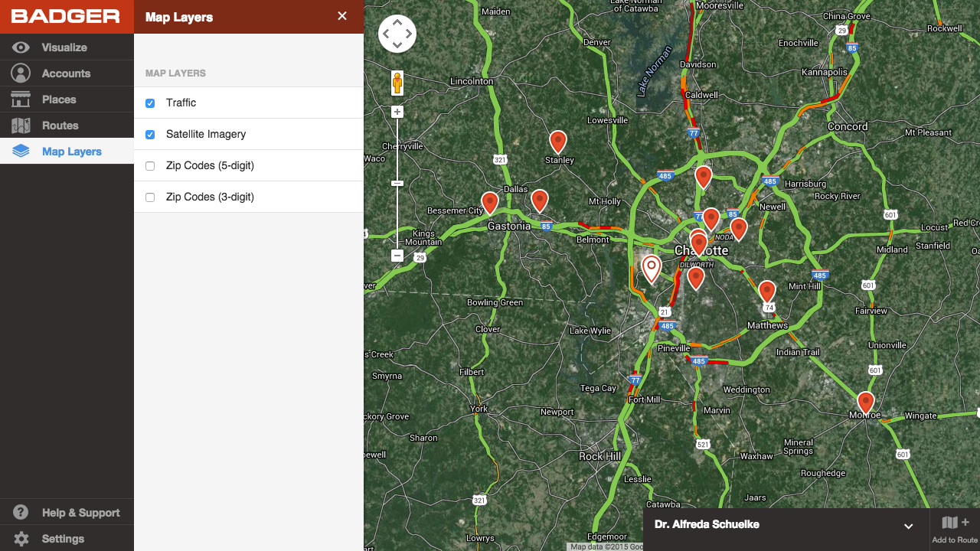Open Settings via the gear icon
The height and width of the screenshot is (551, 980).
19,538
